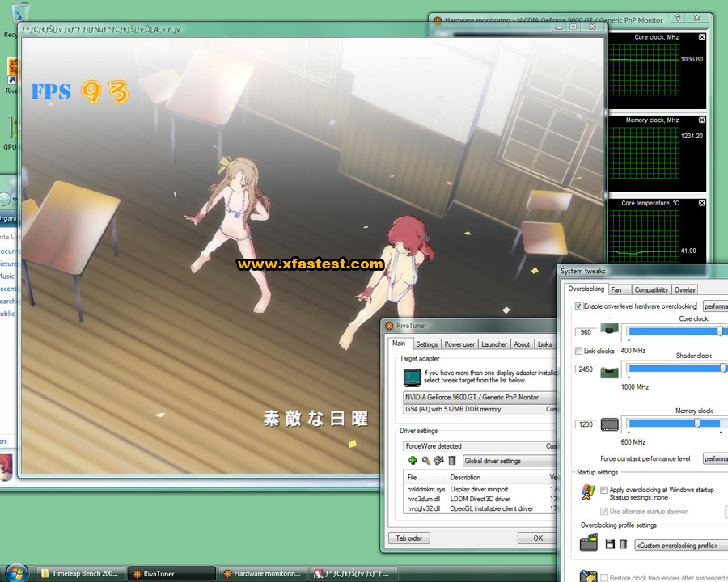
Task: Click the delete profile trash icon
Action: (x=624, y=545)
